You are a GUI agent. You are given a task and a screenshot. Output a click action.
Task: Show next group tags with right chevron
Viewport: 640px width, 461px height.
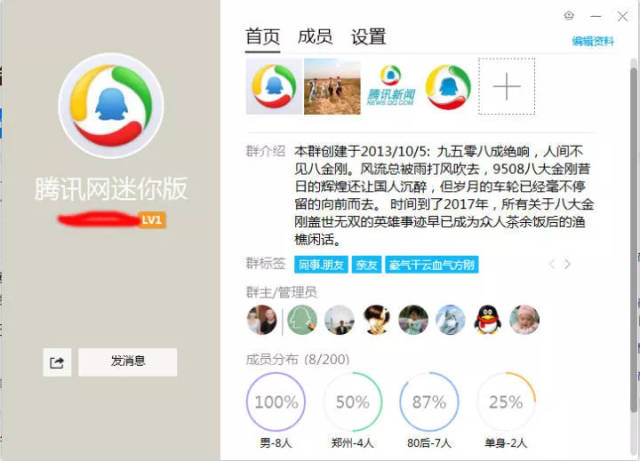567,264
